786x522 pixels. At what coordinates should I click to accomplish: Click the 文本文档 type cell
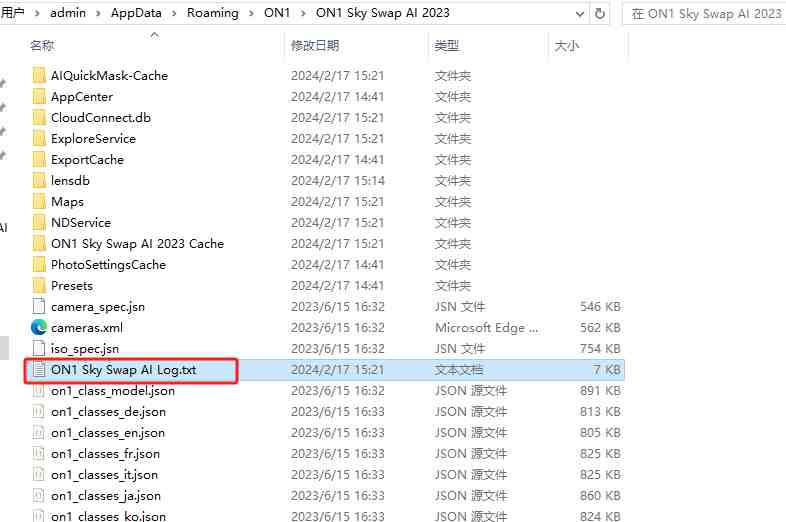point(459,370)
